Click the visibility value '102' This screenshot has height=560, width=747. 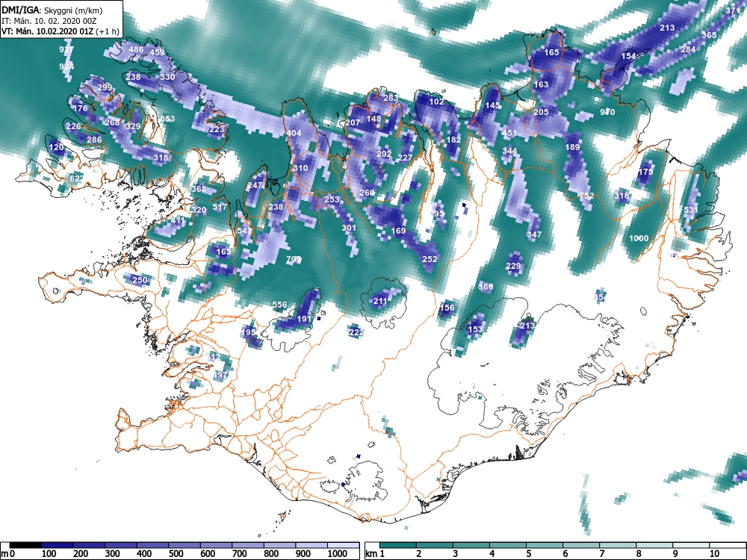coord(436,102)
